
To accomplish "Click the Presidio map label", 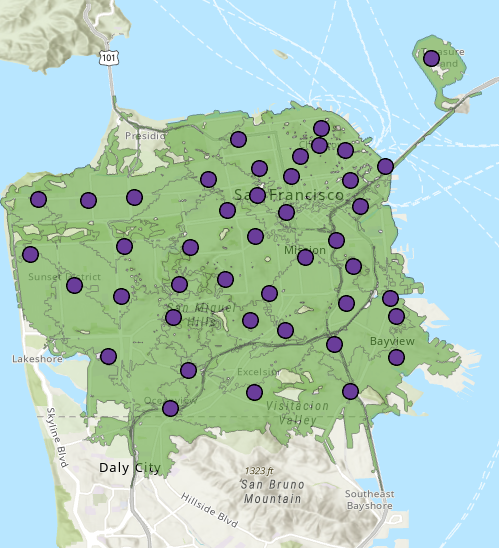I will click(x=145, y=136).
